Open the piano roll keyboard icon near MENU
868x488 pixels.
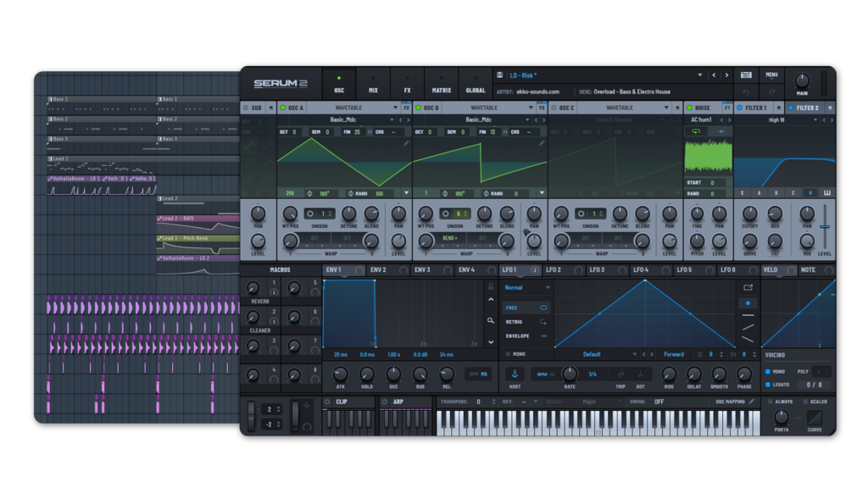click(x=745, y=75)
